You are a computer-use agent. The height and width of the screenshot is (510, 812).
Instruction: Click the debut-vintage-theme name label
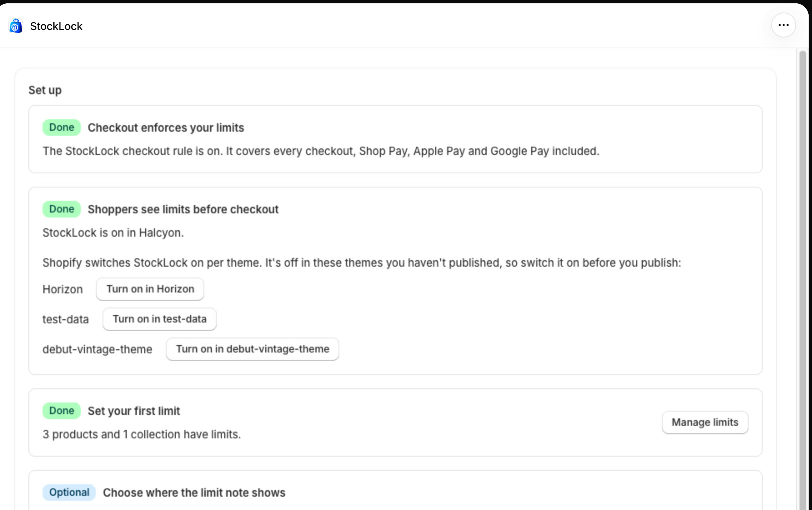point(97,349)
